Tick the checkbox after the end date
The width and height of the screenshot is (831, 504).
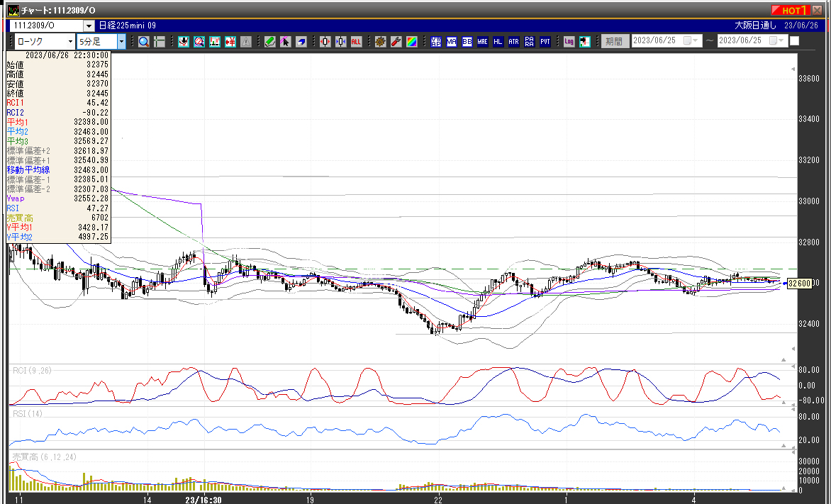pyautogui.click(x=794, y=41)
